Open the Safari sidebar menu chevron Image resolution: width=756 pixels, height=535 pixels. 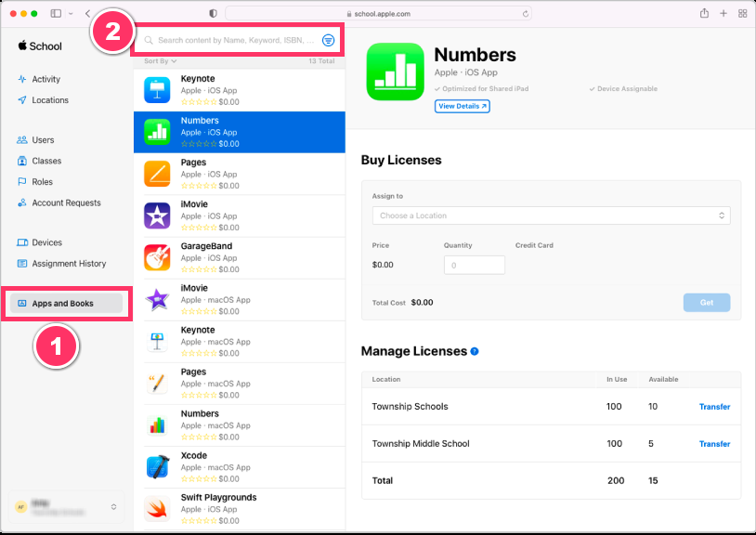click(71, 14)
